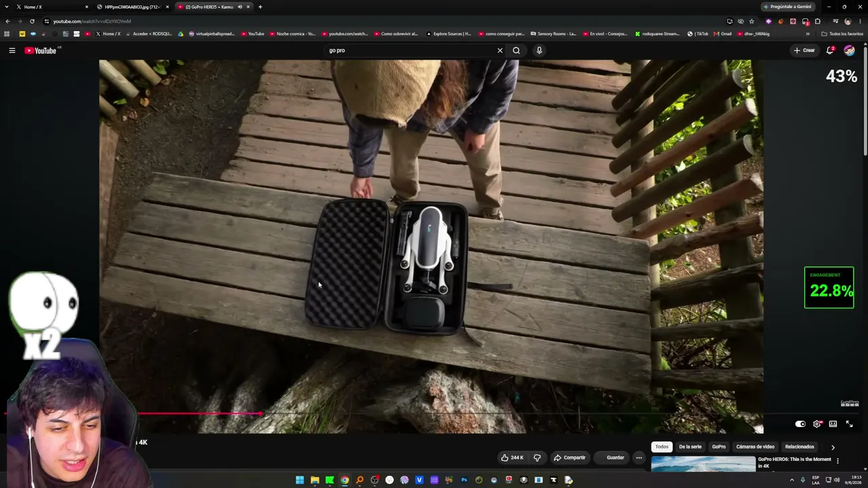The width and height of the screenshot is (868, 488).
Task: Open the YouTube account avatar menu
Action: click(849, 50)
